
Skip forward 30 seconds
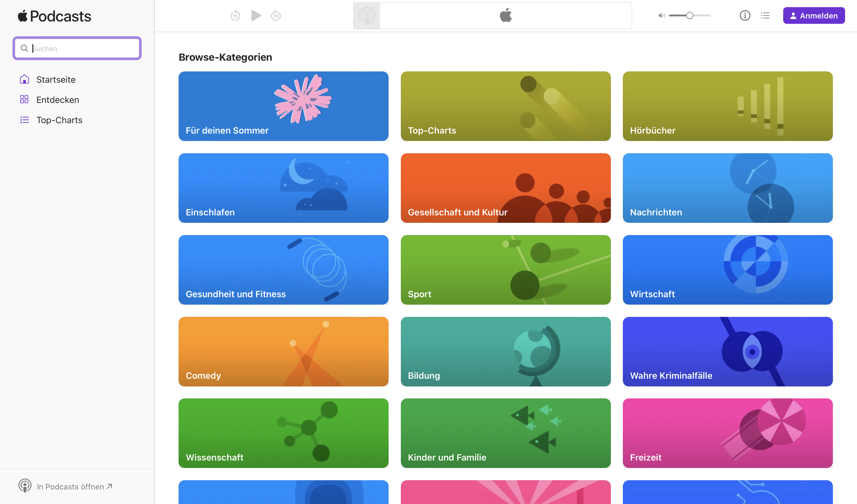(x=276, y=16)
